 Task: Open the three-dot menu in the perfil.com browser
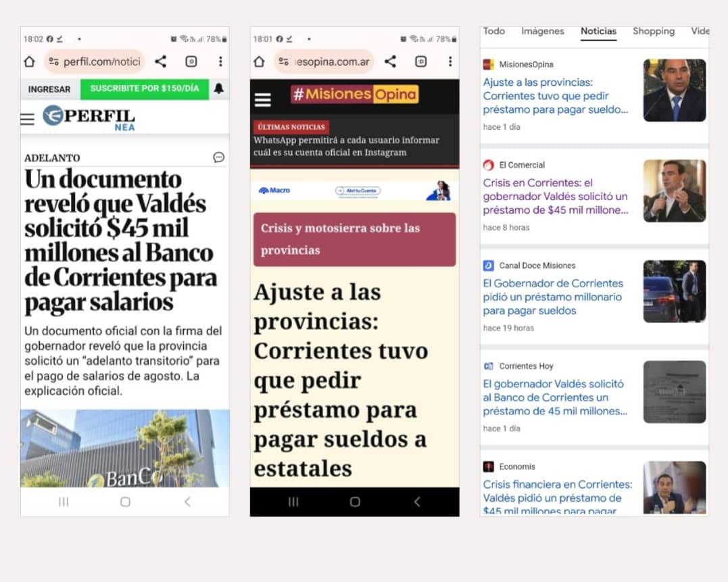pos(220,62)
